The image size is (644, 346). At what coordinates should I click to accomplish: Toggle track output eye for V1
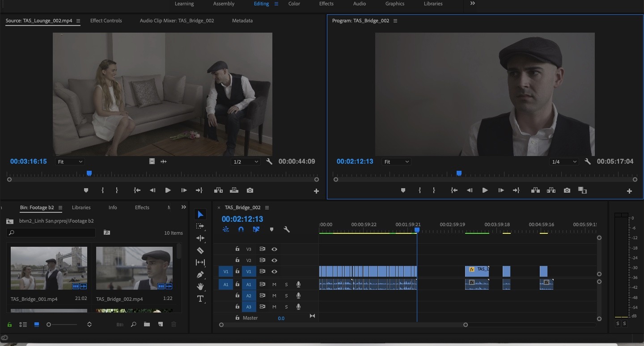click(274, 271)
